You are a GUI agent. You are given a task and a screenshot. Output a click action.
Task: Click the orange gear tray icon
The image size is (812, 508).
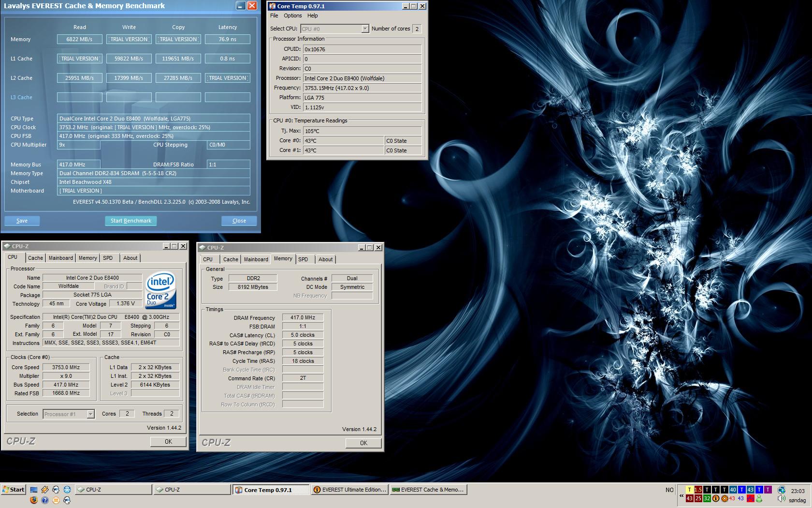725,498
